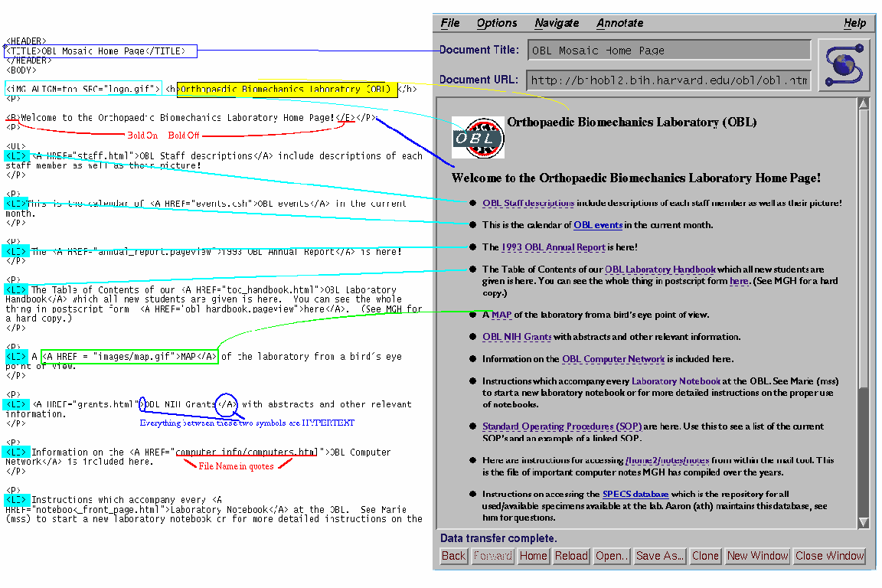Open the Standard Operating Procedures (SOP) link

click(562, 426)
